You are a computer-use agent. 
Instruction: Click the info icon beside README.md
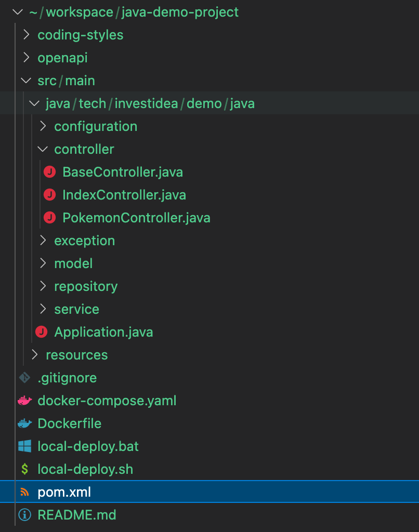pyautogui.click(x=24, y=515)
